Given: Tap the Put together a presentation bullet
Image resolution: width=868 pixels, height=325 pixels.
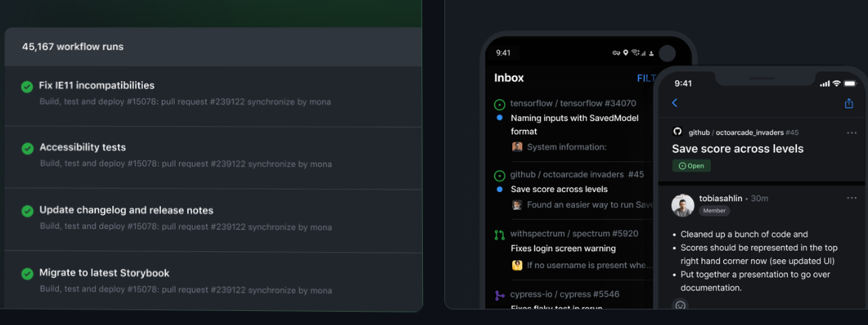Looking at the screenshot, I should (x=755, y=281).
